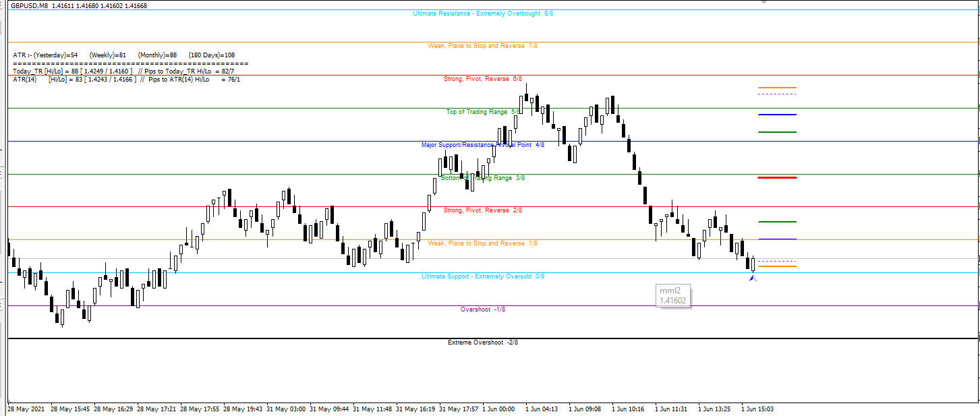Click the 'mml2 1.41602' tooltip

673,295
